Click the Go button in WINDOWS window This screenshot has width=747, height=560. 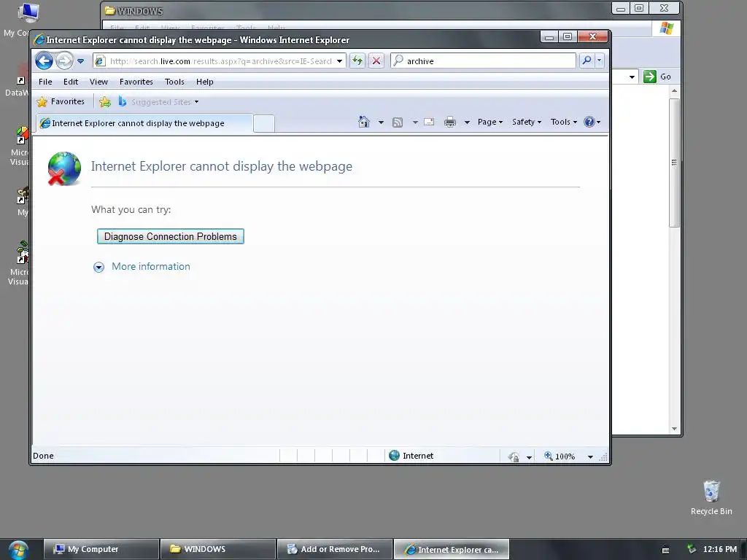point(657,77)
